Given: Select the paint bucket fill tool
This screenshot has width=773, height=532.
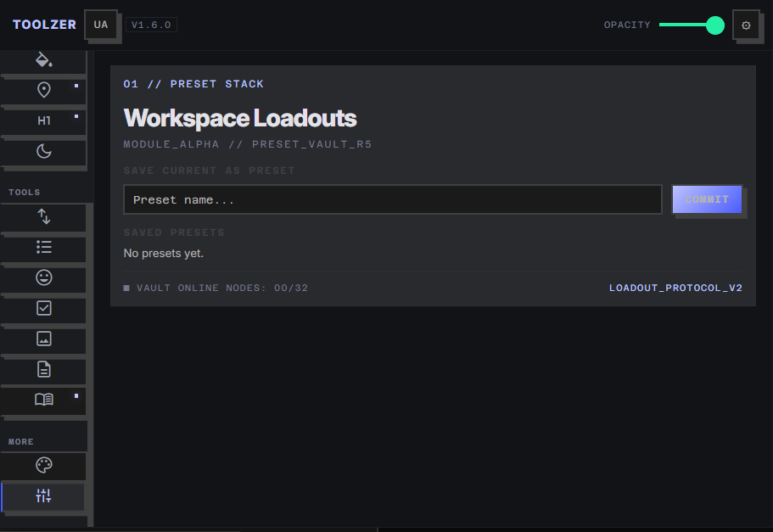Looking at the screenshot, I should pos(43,62).
